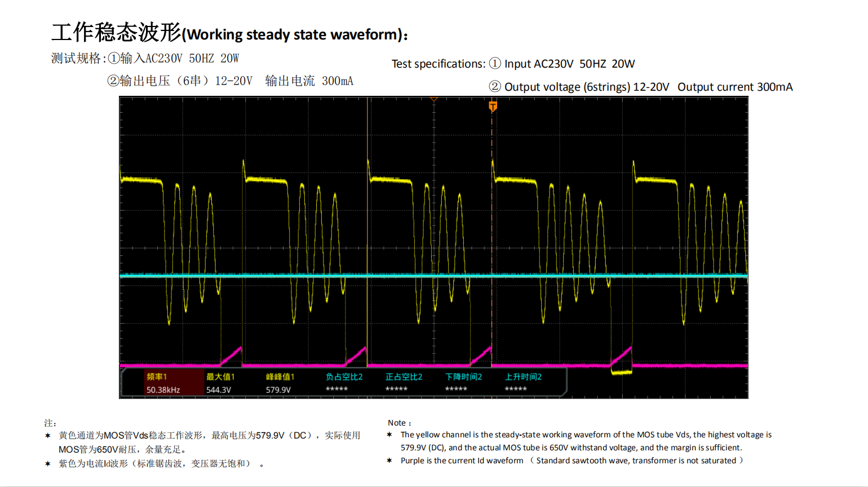The image size is (868, 487).
Task: Click the English Note heading
Action: point(399,423)
